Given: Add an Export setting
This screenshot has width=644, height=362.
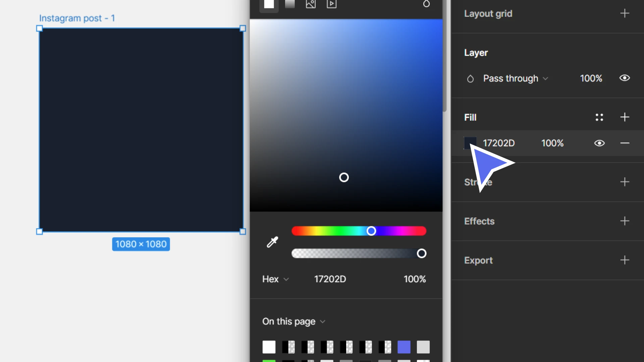Looking at the screenshot, I should pos(625,260).
